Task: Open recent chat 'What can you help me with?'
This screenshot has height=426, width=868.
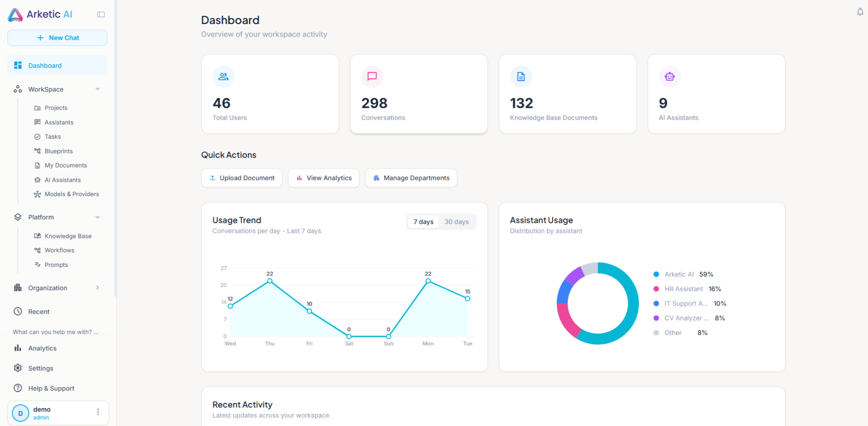Action: coord(56,332)
